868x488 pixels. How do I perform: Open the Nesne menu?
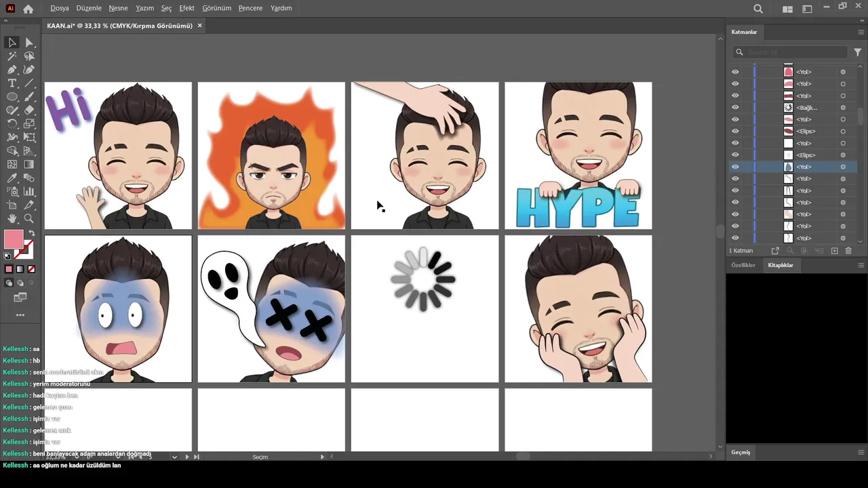tap(118, 8)
